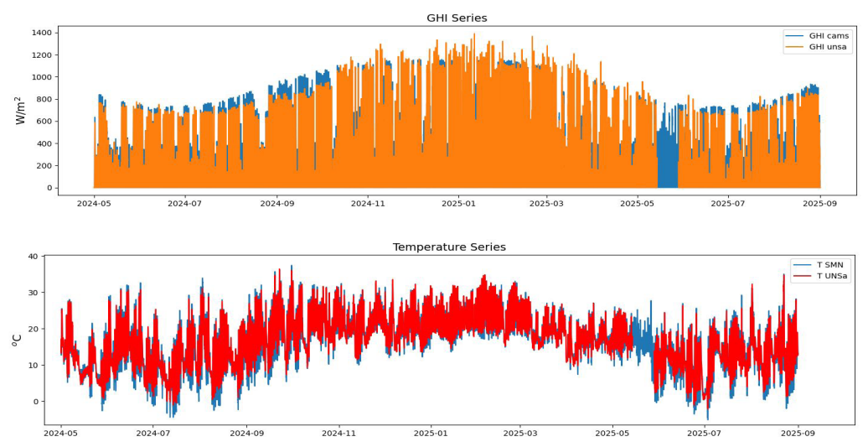This screenshot has height=447, width=868.
Task: Click the 2025-09 tick on Temperature chart
Action: (797, 434)
